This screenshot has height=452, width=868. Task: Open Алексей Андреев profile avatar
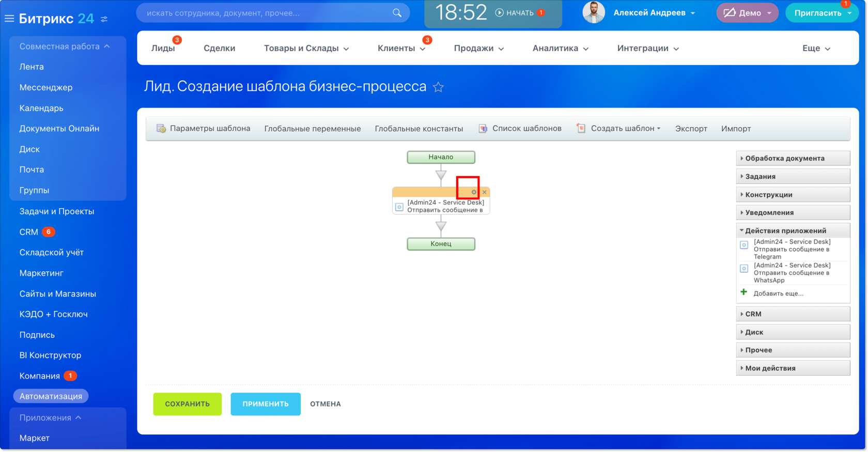[594, 12]
